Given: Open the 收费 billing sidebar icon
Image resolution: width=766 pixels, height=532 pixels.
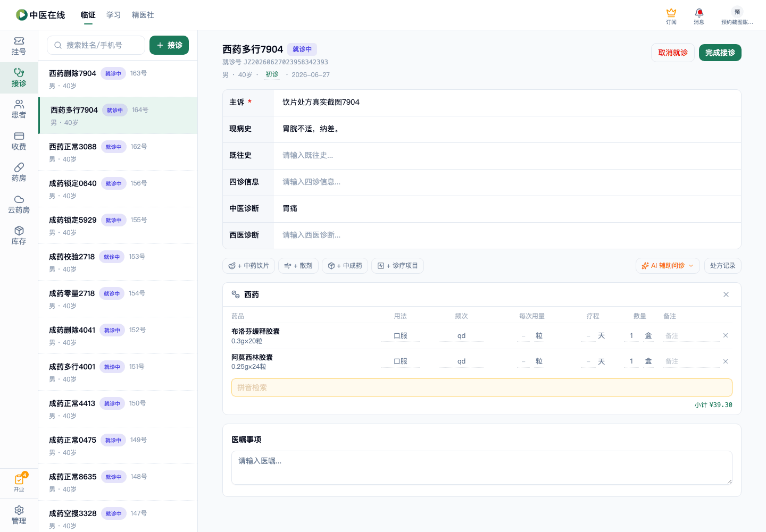Looking at the screenshot, I should pos(19,141).
